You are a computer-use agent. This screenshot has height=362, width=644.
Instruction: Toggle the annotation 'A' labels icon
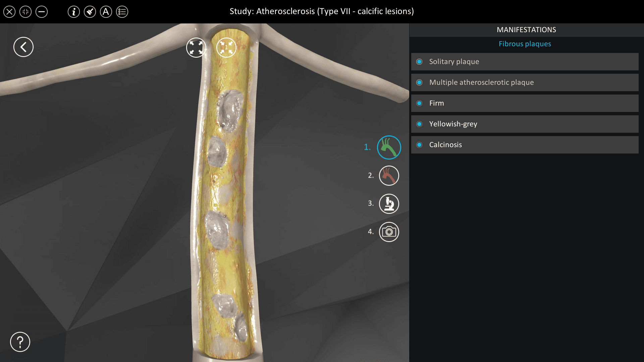(106, 12)
